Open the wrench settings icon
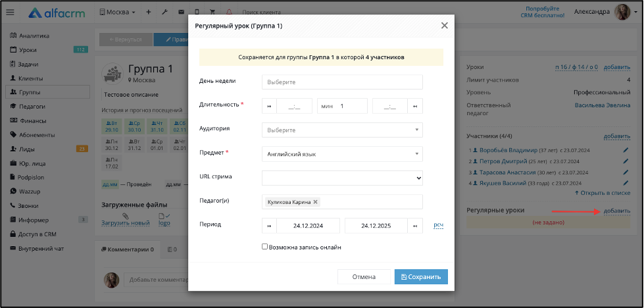Image resolution: width=644 pixels, height=308 pixels. [x=164, y=13]
